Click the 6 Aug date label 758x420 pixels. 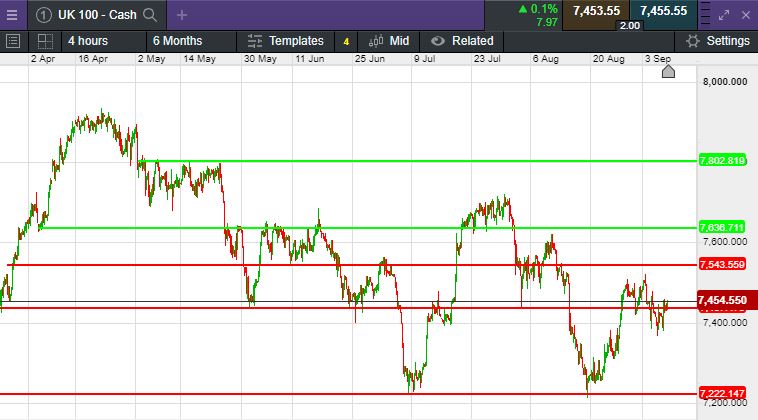pos(546,59)
